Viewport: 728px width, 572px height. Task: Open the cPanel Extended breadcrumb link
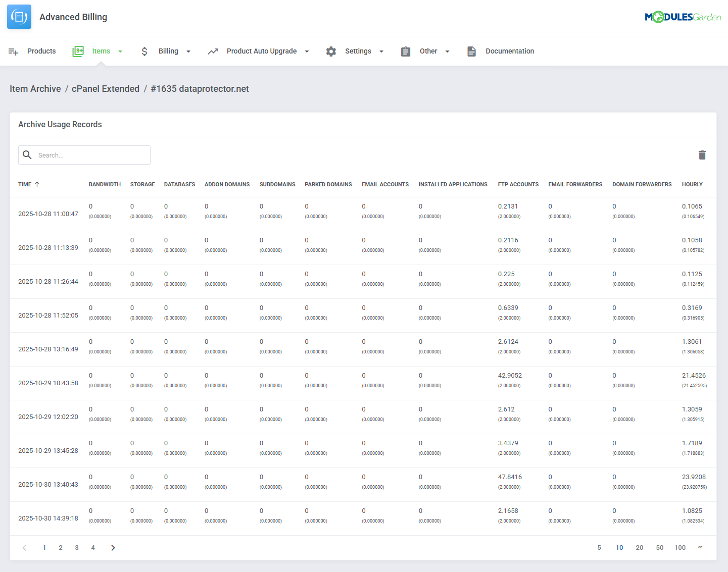[x=105, y=88]
